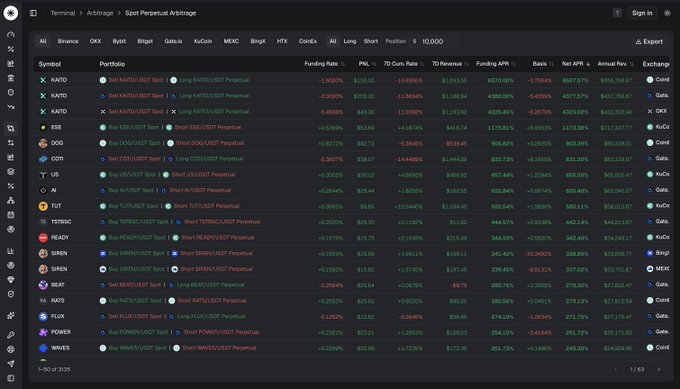This screenshot has width=680, height=389.
Task: Select the Gate.io exchange filter tab
Action: (173, 41)
